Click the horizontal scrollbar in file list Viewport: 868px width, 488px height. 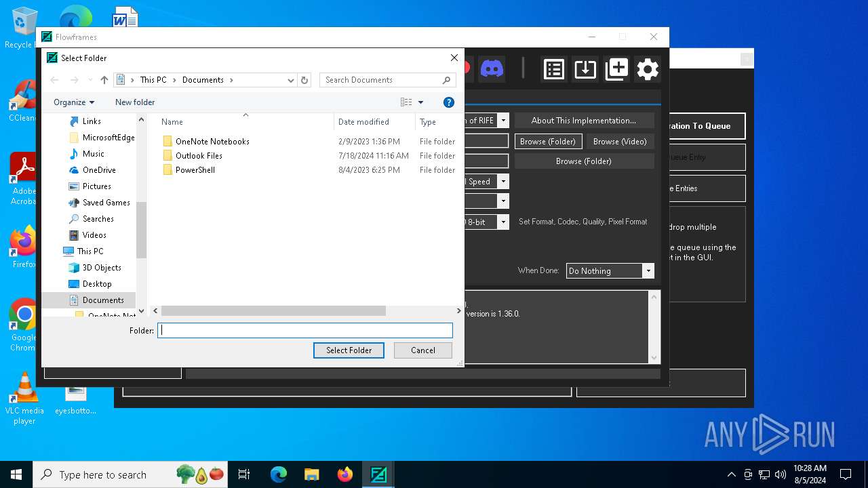point(274,311)
